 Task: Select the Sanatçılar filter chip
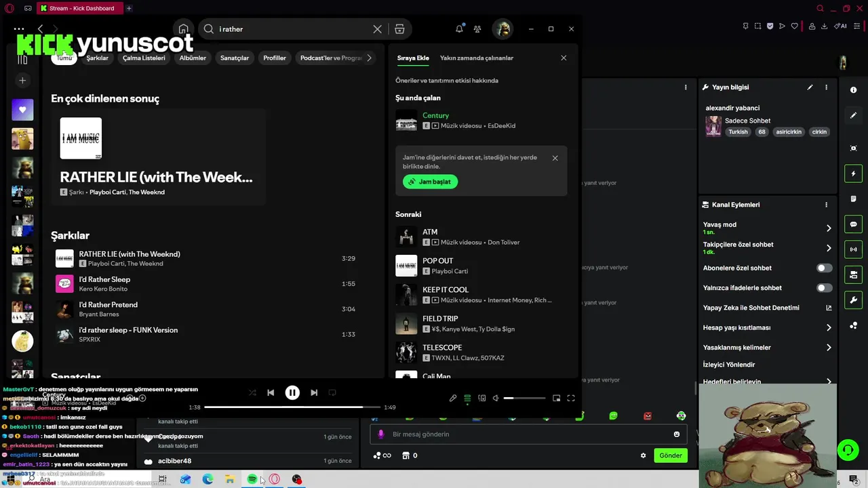[x=235, y=58]
